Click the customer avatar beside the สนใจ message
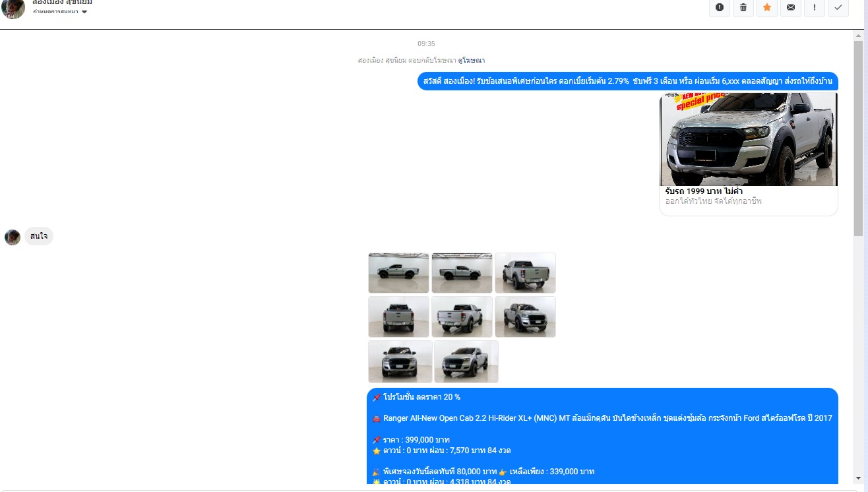This screenshot has width=868, height=492. pyautogui.click(x=13, y=237)
